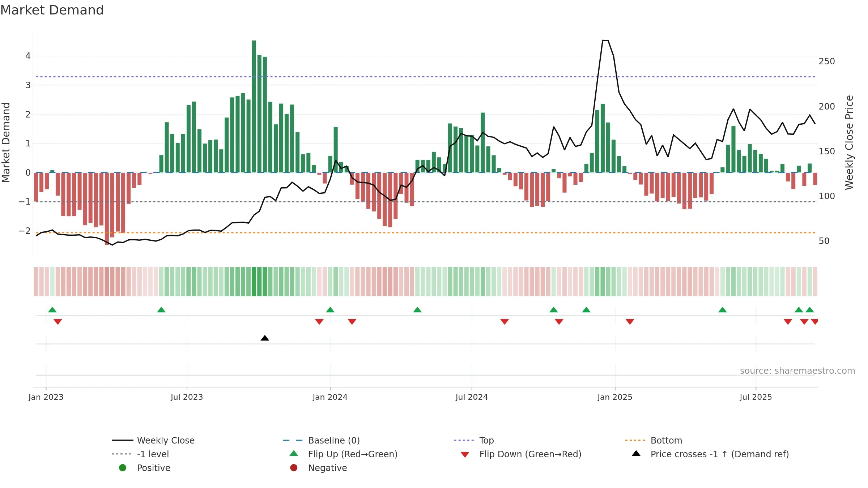Click the darkest green heatmap cell
Screen dimensions: 868x488
(x=254, y=282)
